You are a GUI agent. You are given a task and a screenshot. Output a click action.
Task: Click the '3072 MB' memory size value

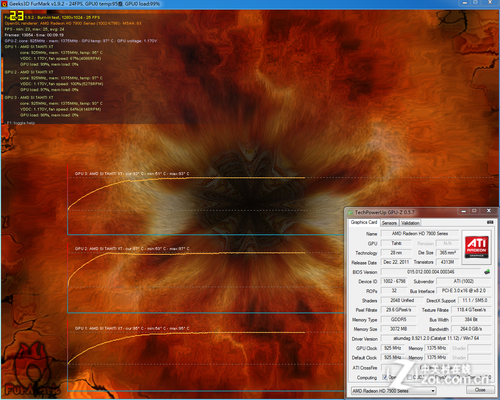tap(399, 329)
